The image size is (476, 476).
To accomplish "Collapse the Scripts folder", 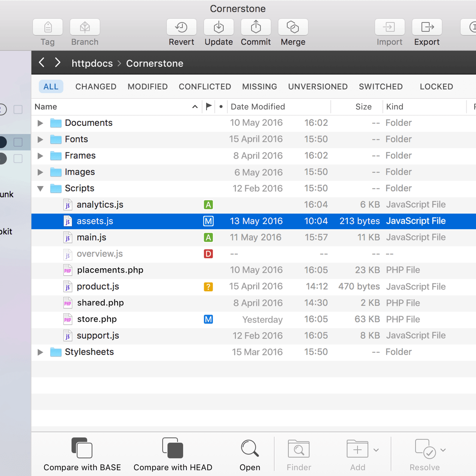I will click(x=40, y=188).
